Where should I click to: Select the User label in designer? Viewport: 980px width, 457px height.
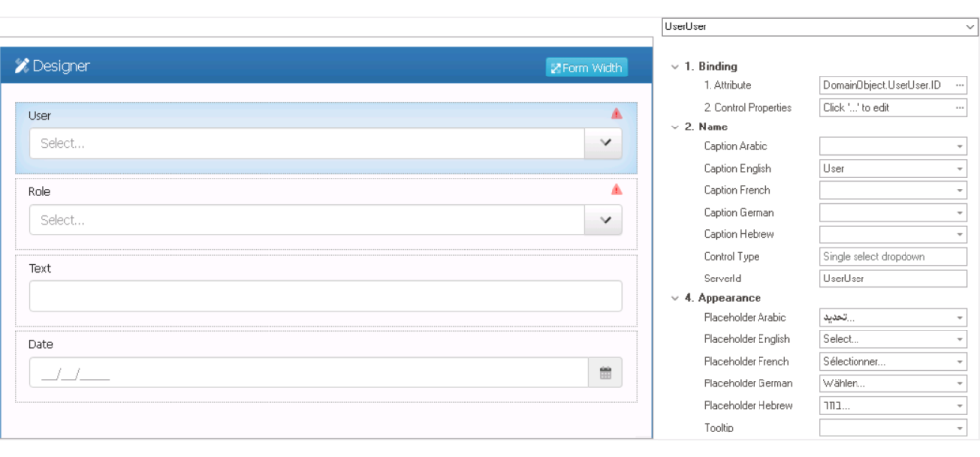[x=40, y=116]
